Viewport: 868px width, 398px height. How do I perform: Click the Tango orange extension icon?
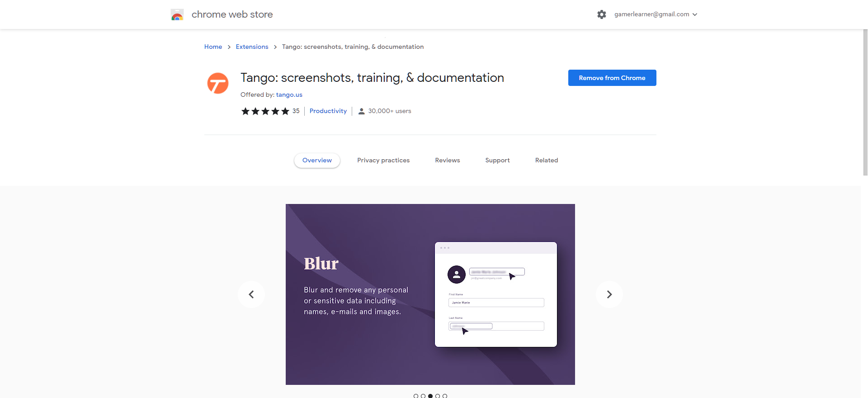218,83
